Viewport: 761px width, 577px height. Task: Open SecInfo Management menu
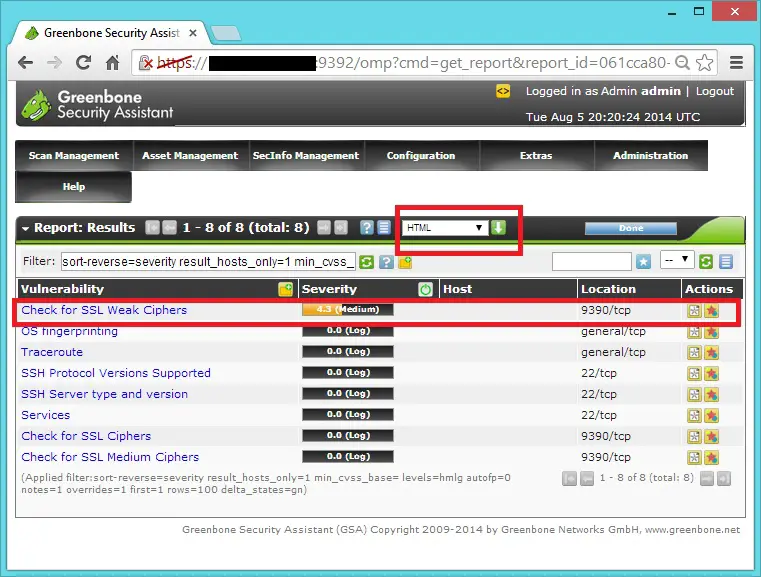tap(306, 156)
